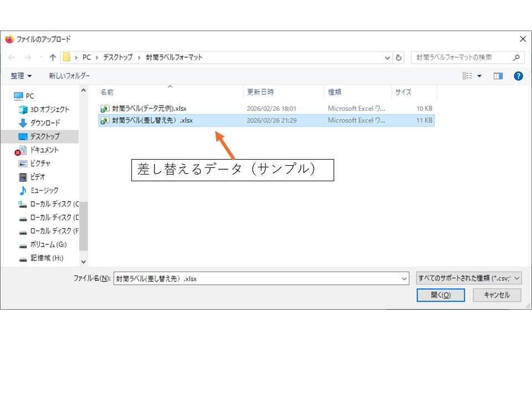The image size is (532, 399).
Task: Click the 開く(O) button
Action: pyautogui.click(x=440, y=295)
